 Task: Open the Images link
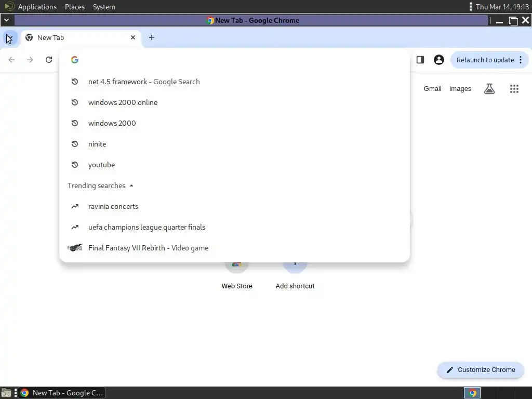tap(460, 88)
